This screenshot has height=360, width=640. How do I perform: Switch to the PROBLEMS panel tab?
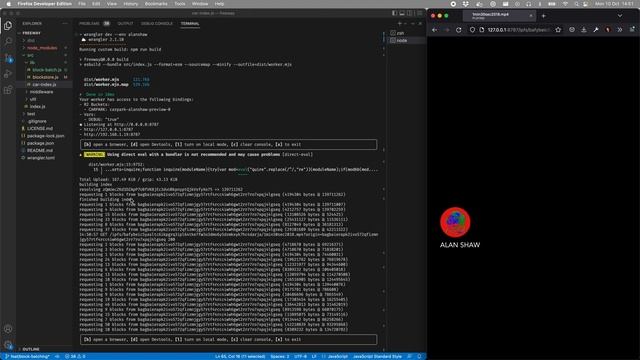tap(94, 24)
